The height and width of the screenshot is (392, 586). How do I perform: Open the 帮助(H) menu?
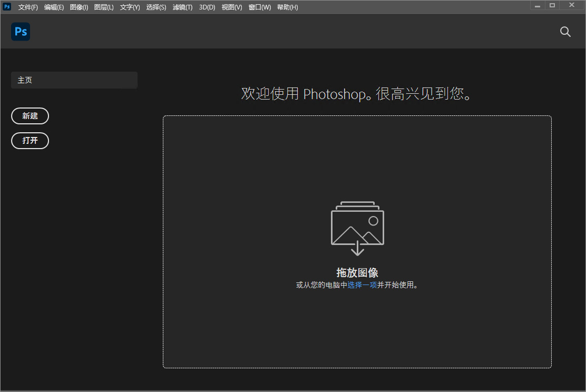[287, 7]
